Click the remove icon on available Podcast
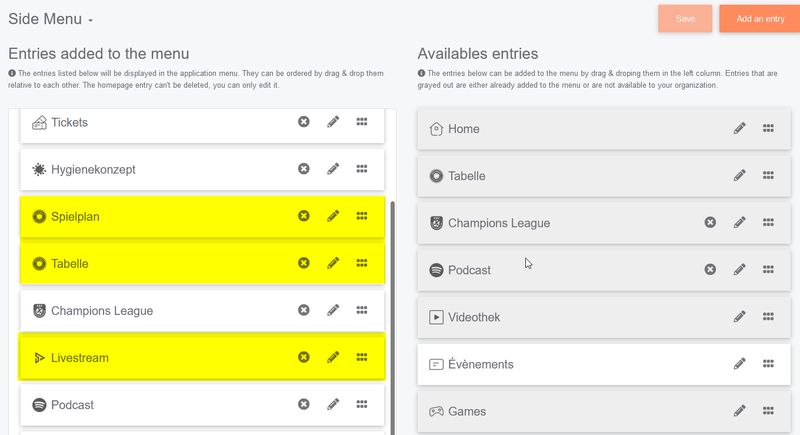 [x=710, y=269]
